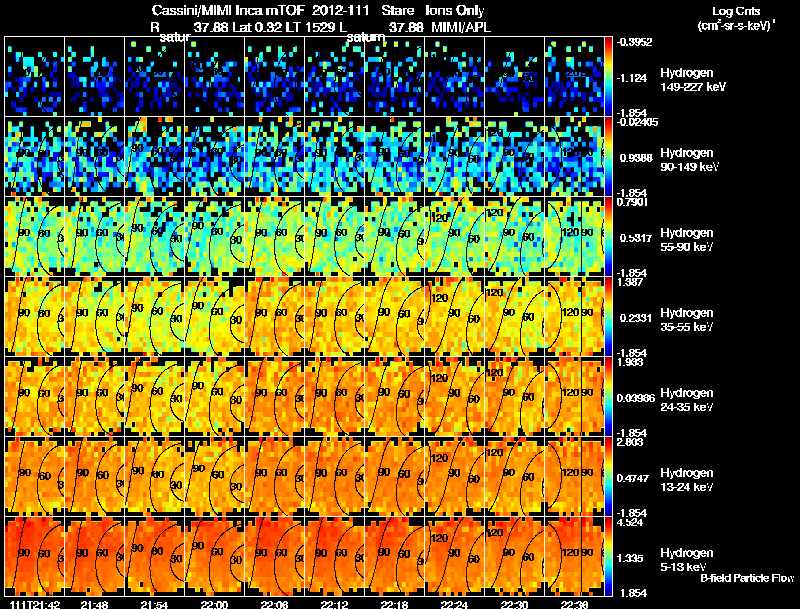Click the Hydrogen 90-149 keV color bar
This screenshot has width=800, height=609.
pos(608,157)
